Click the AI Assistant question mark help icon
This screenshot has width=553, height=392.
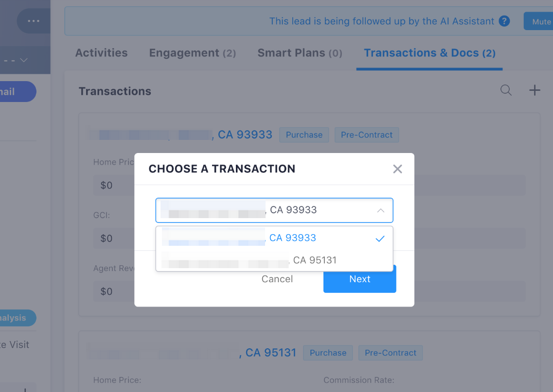click(x=504, y=21)
